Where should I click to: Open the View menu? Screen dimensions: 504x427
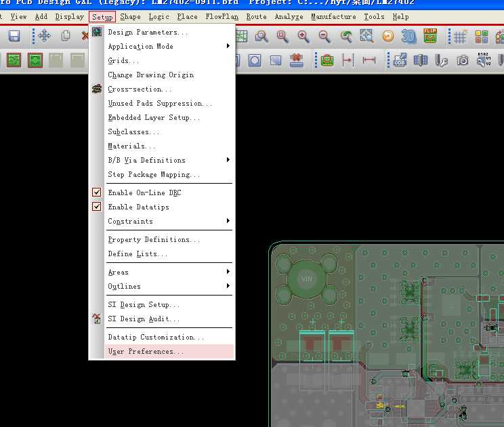click(18, 17)
